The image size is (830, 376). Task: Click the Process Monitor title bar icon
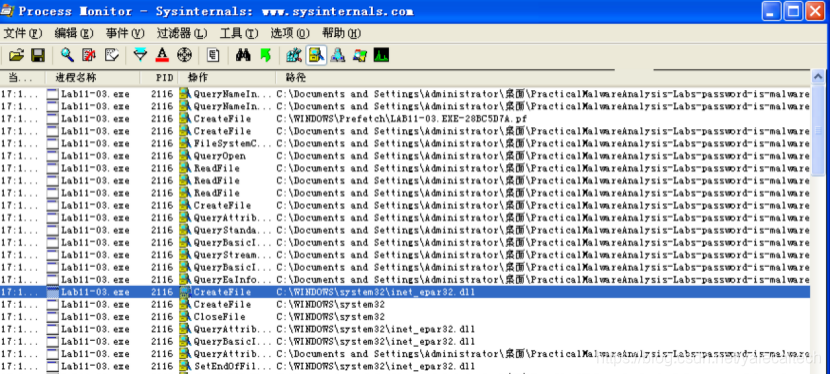(8, 11)
